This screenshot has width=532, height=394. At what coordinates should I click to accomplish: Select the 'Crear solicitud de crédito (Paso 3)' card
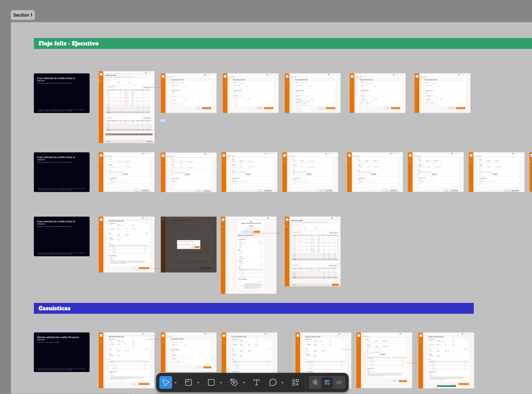coord(62,237)
